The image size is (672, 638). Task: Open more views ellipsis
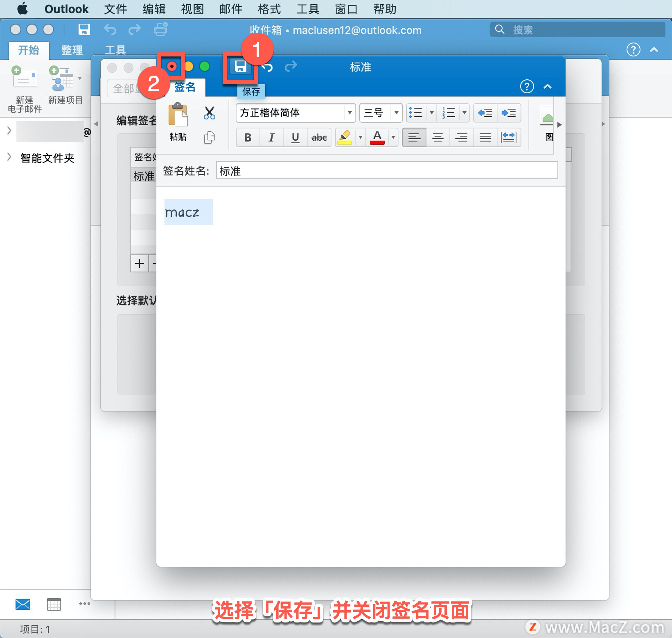pyautogui.click(x=85, y=604)
